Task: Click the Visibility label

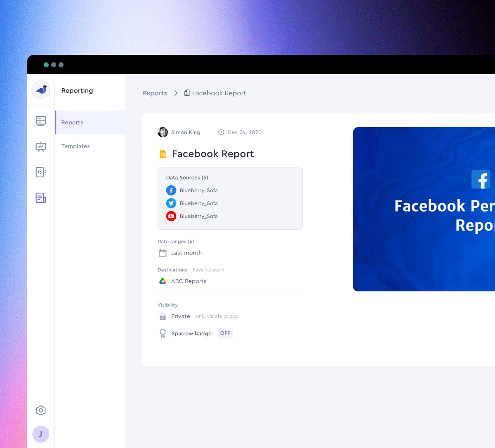Action: pos(167,305)
